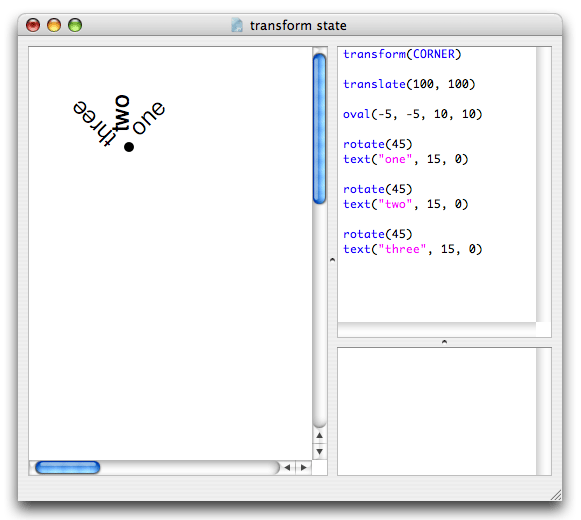The height and width of the screenshot is (520, 581).
Task: Click the window resize grip corner
Action: click(x=555, y=495)
